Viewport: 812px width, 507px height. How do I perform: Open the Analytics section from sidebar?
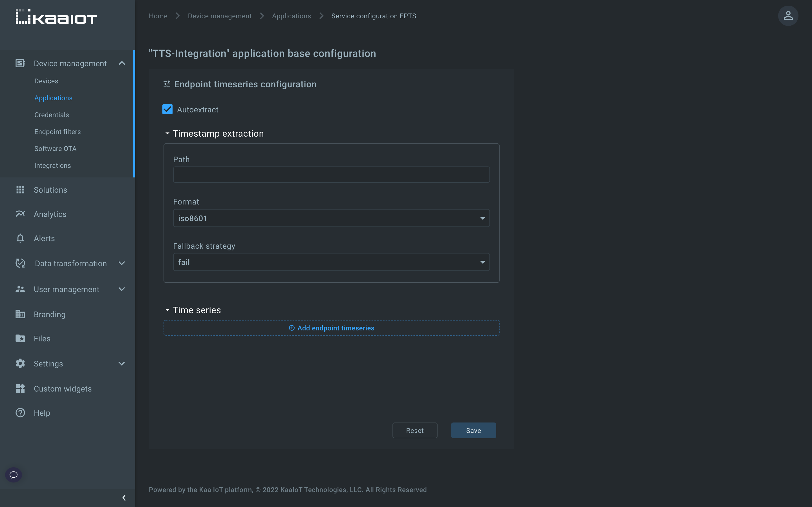[x=50, y=214]
